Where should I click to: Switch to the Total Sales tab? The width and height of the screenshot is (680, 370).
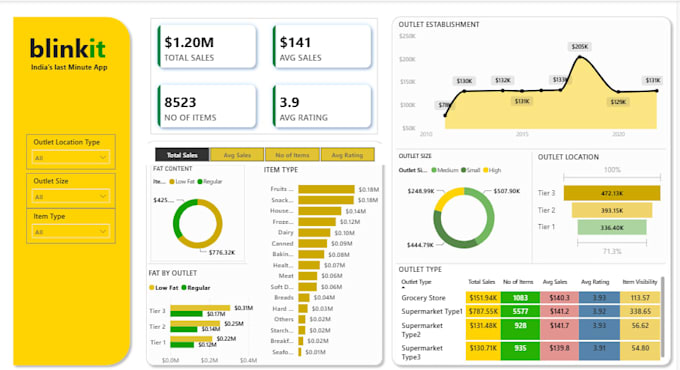pos(182,155)
